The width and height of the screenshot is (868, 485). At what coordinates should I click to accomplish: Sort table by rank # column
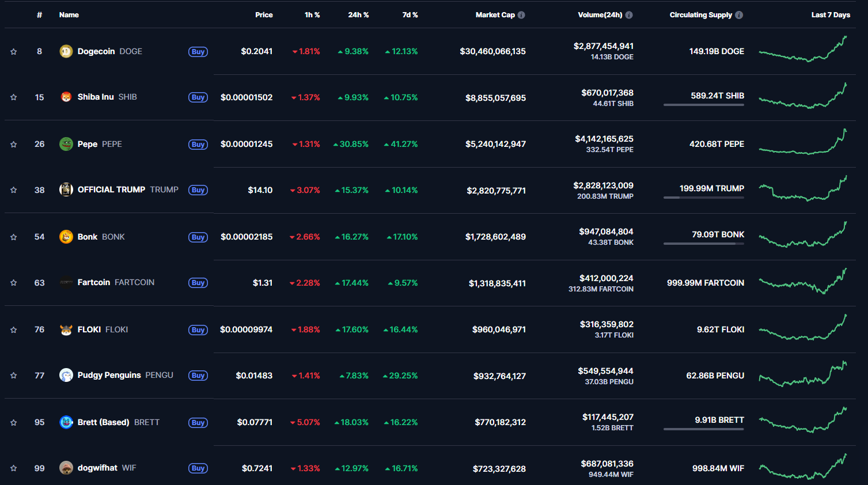[x=39, y=15]
